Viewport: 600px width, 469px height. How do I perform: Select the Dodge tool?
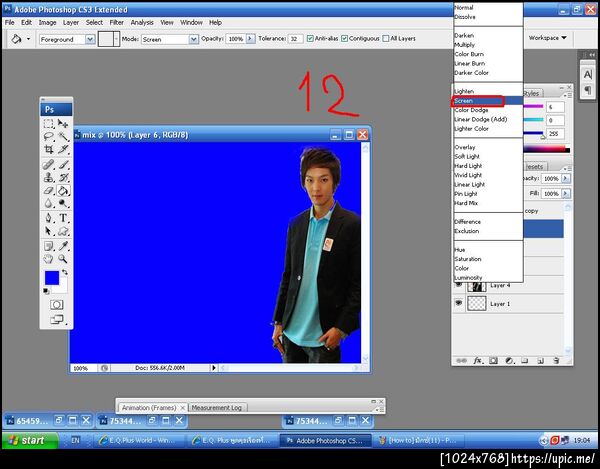(x=63, y=203)
